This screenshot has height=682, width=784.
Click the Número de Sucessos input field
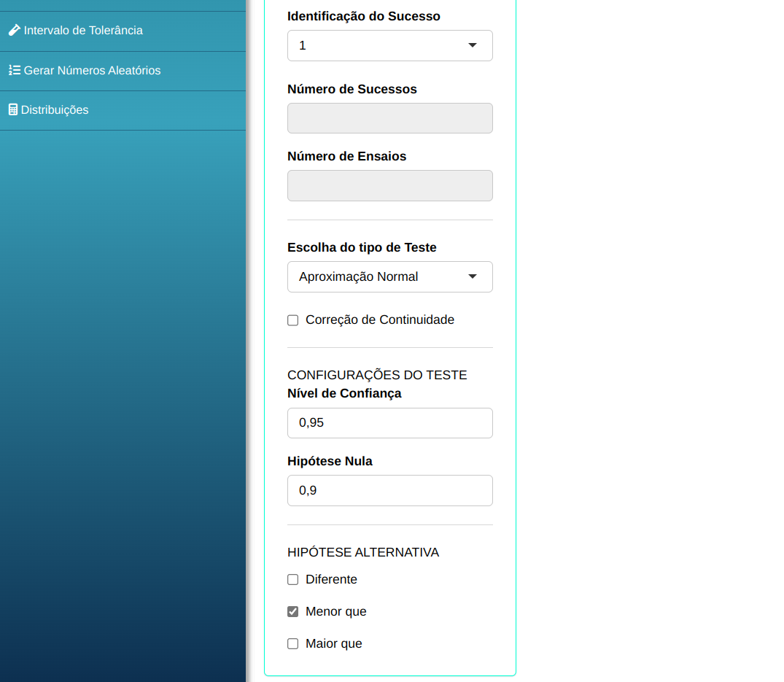pyautogui.click(x=389, y=118)
